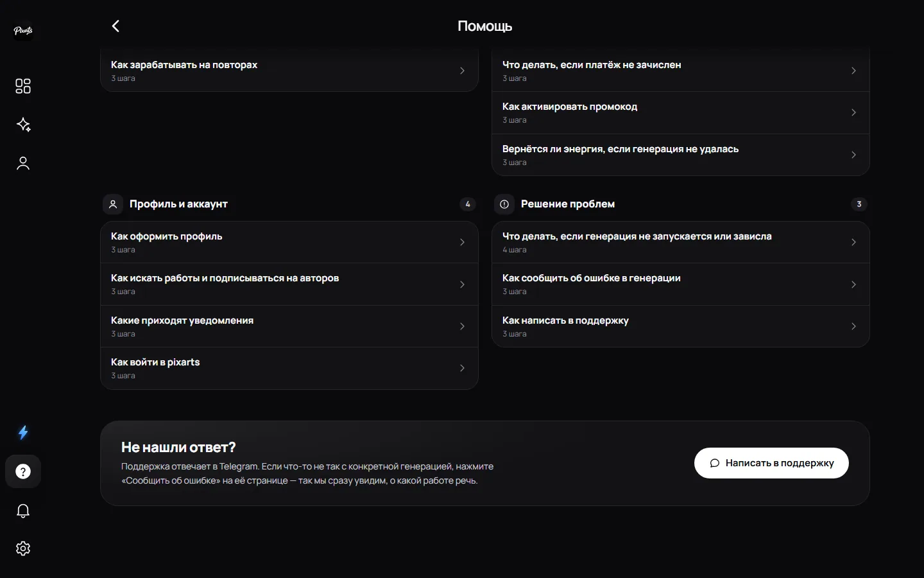Image resolution: width=924 pixels, height=578 pixels.
Task: Click '4 шага' under генерация не запускается
Action: (515, 250)
